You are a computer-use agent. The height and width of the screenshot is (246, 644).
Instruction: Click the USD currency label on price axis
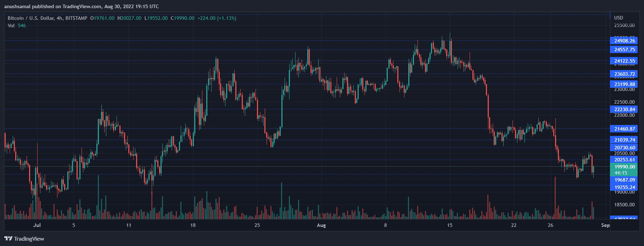(618, 18)
